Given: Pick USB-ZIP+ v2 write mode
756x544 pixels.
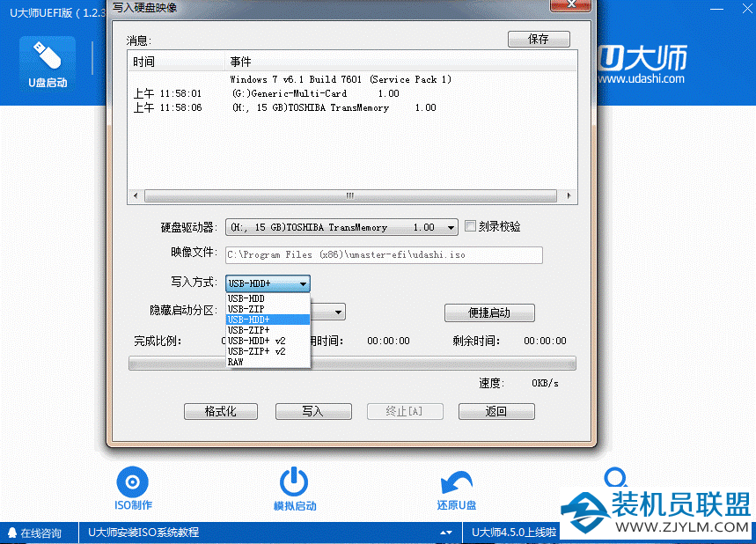Looking at the screenshot, I should [268, 351].
